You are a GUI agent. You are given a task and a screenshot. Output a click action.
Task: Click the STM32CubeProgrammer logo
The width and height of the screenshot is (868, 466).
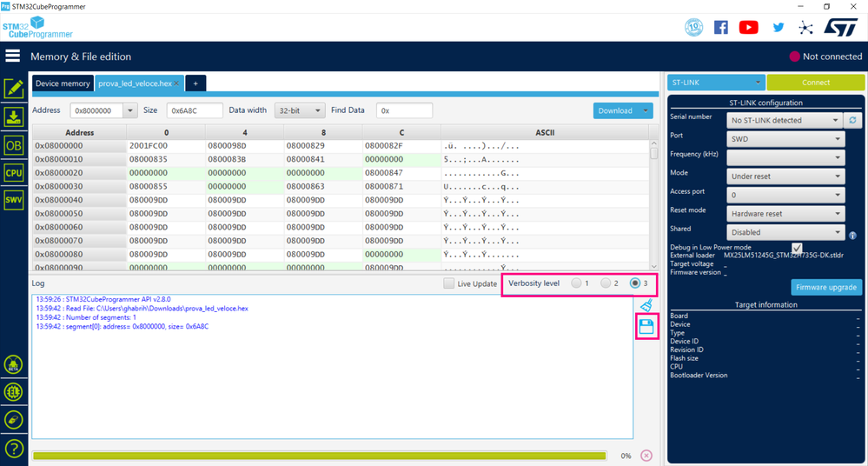click(x=37, y=27)
